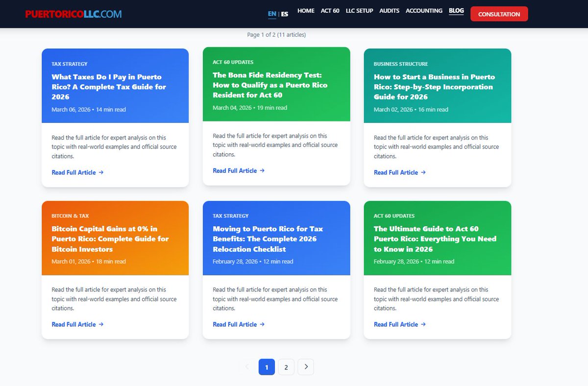Click the red CONSULTATION button
The height and width of the screenshot is (386, 588).
[x=499, y=14]
